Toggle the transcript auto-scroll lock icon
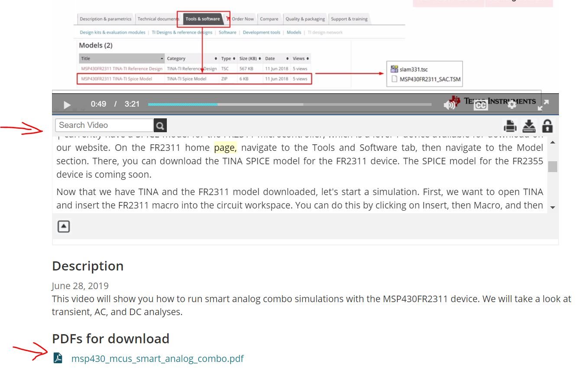588x381 pixels. point(547,126)
